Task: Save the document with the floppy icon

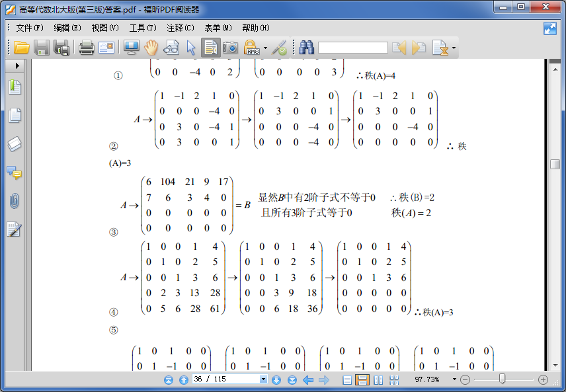Action: pyautogui.click(x=42, y=48)
